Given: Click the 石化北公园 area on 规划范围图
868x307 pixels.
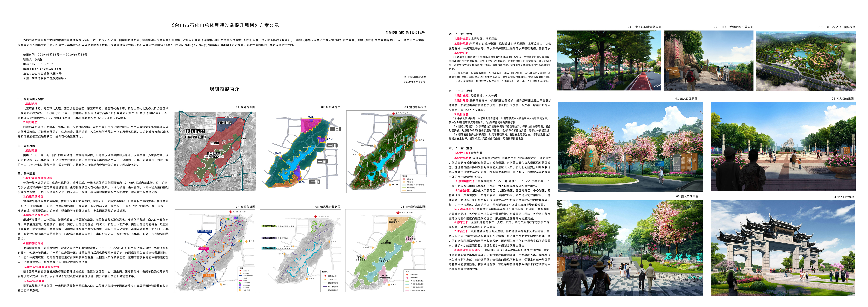Looking at the screenshot, I should [x=225, y=123].
